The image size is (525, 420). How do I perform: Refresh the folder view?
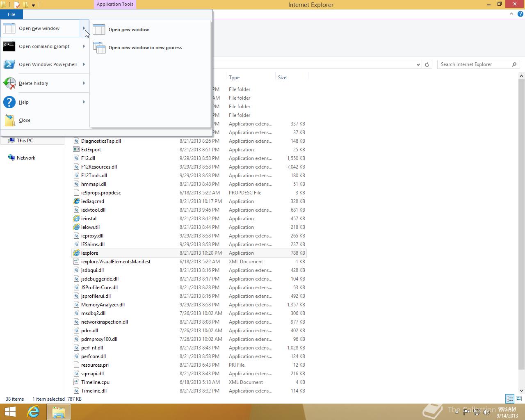[427, 64]
